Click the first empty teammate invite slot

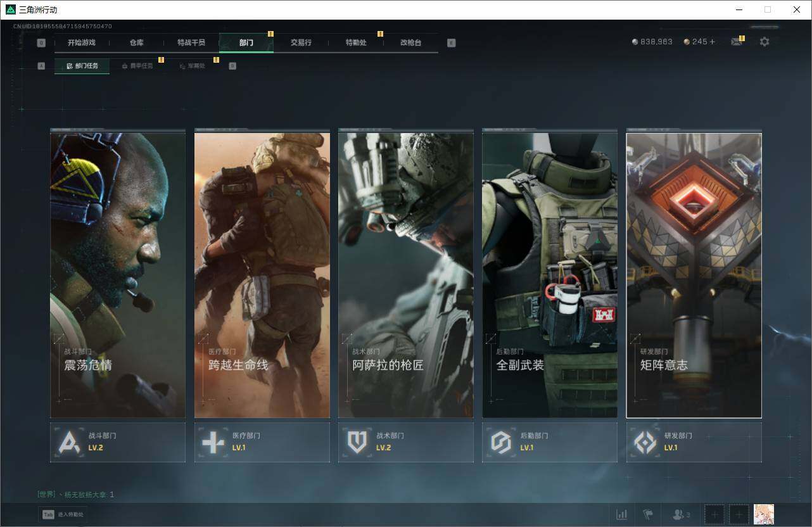point(714,514)
